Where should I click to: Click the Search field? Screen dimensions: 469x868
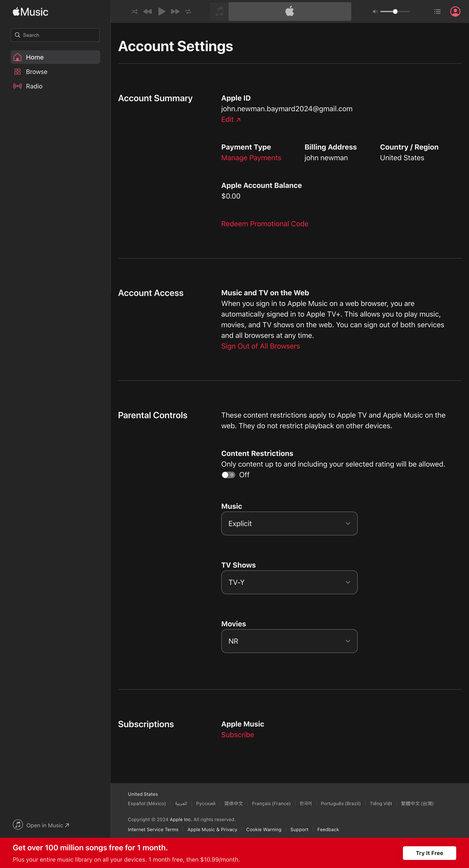[x=55, y=35]
